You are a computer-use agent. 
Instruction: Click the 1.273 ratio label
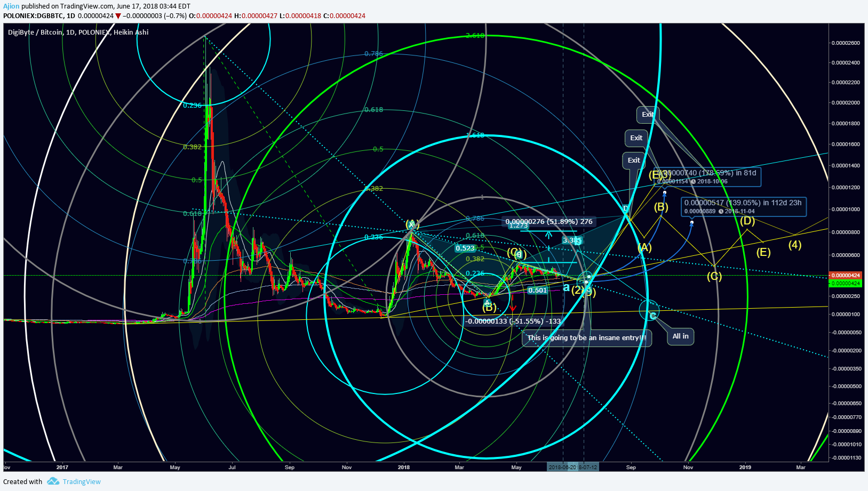(518, 226)
